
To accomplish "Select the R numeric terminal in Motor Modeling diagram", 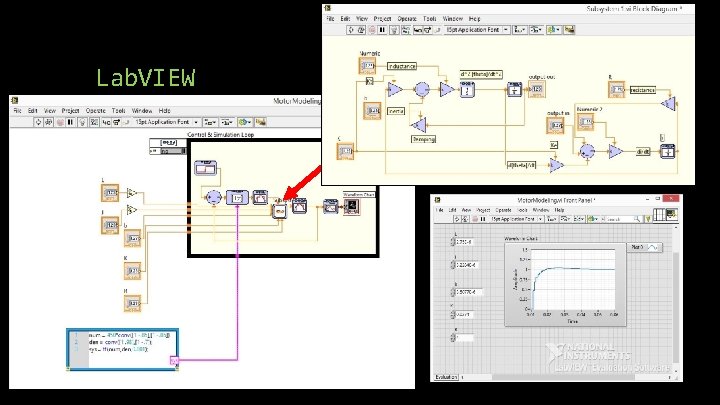I will pyautogui.click(x=132, y=304).
